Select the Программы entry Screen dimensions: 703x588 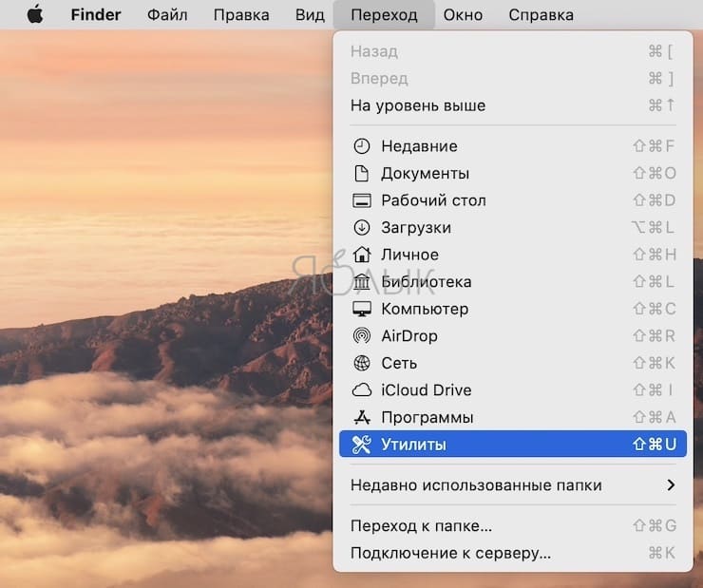[513, 418]
